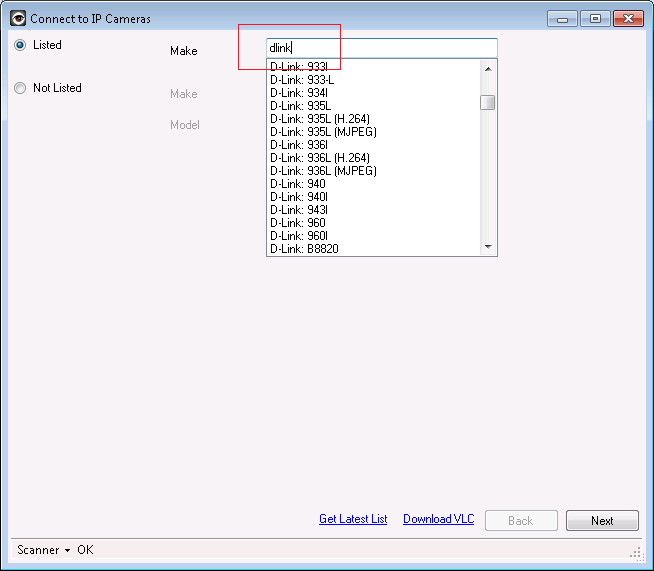Pick D-Link: 936L (MJPEG) from suggestions
Viewport: 654px width, 571px height.
(322, 171)
